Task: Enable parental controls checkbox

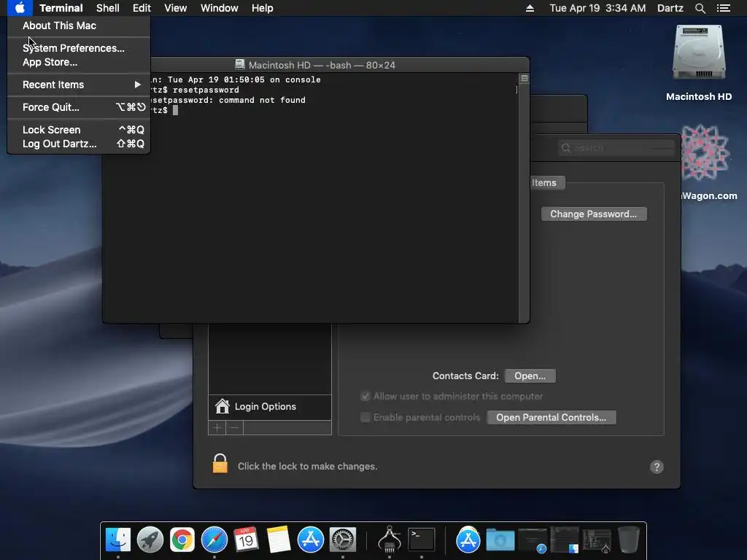Action: click(365, 417)
